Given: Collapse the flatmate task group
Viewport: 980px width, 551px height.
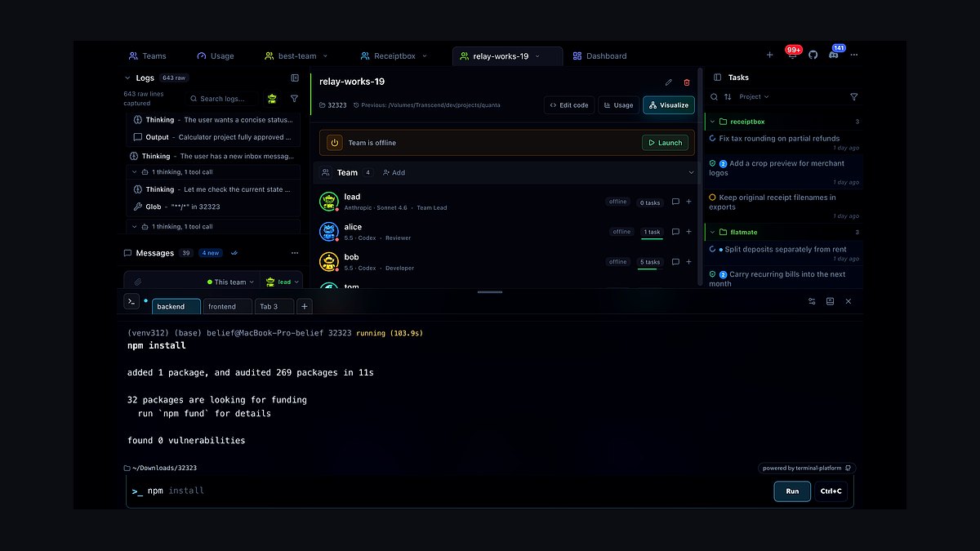Looking at the screenshot, I should (711, 233).
